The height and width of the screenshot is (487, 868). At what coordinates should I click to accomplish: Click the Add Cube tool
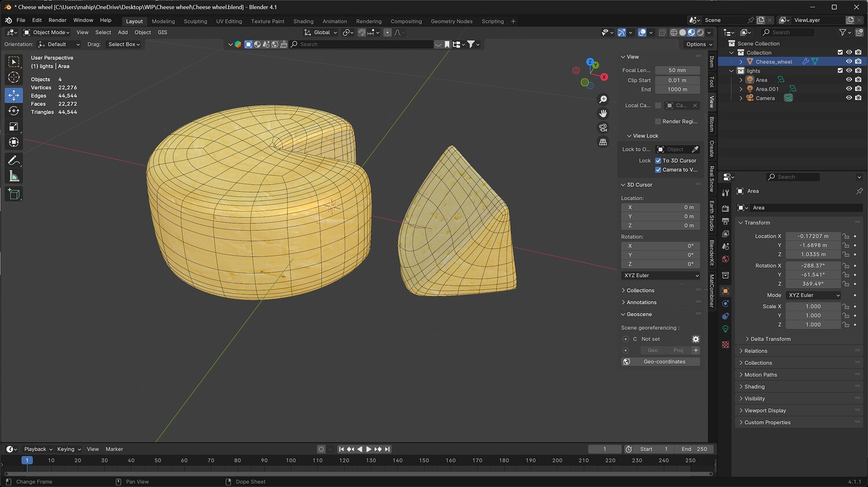(x=14, y=194)
